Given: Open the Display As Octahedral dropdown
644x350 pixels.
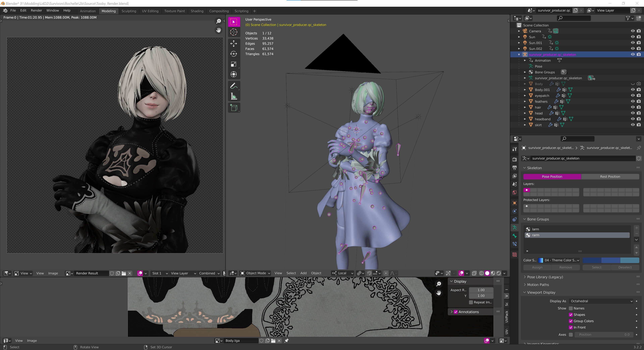Looking at the screenshot, I should (601, 301).
